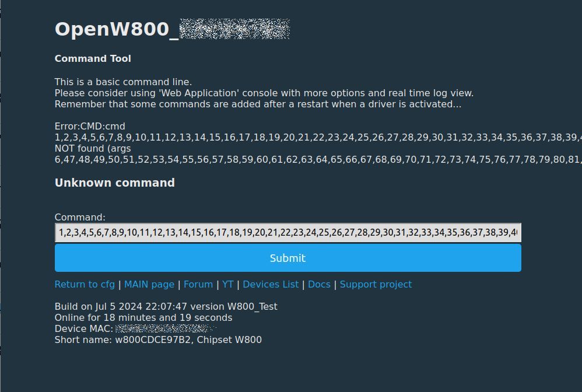Click the Support project link
This screenshot has width=582, height=392.
(376, 284)
